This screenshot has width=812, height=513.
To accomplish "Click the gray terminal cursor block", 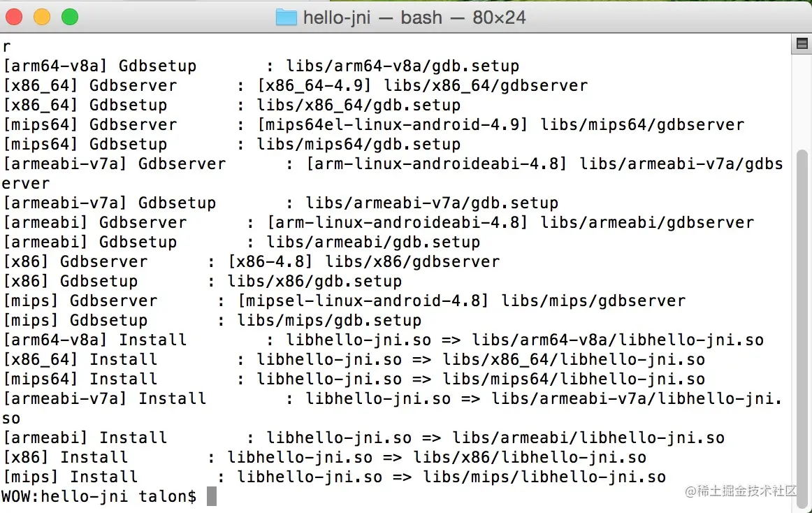I will (212, 496).
